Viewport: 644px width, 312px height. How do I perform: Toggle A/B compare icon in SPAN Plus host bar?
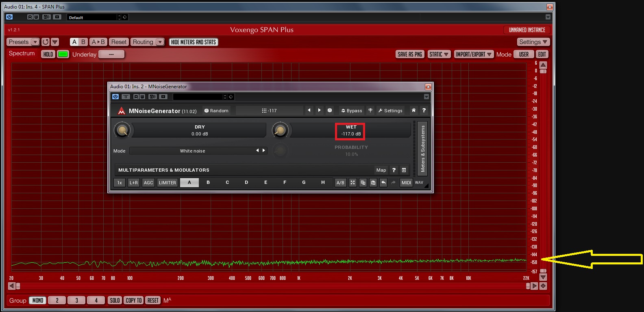(x=47, y=17)
